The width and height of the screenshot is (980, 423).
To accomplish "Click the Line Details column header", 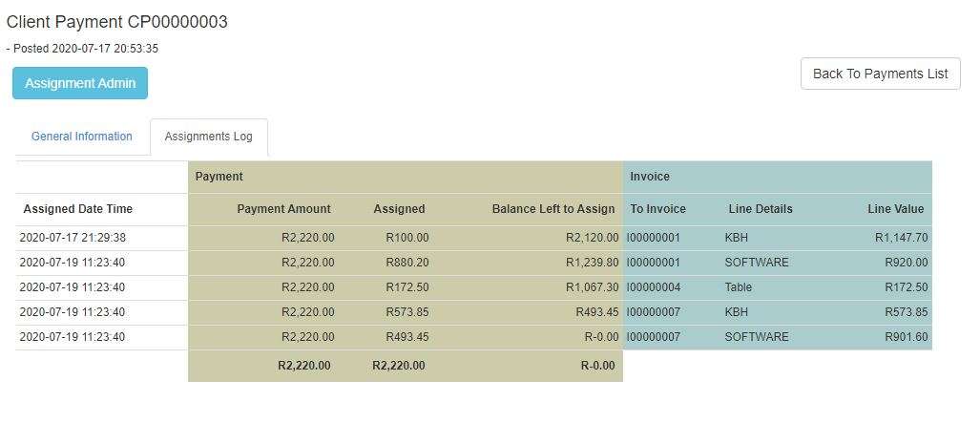I will point(761,209).
